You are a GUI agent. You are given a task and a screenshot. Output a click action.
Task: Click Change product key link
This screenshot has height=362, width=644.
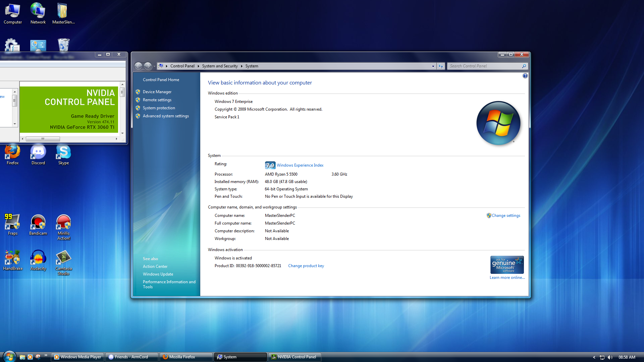[306, 266]
